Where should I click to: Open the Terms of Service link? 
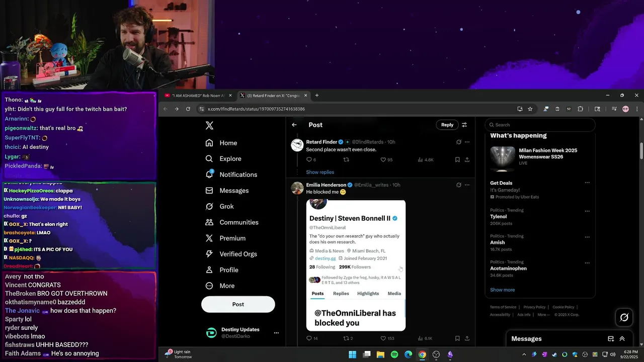503,307
